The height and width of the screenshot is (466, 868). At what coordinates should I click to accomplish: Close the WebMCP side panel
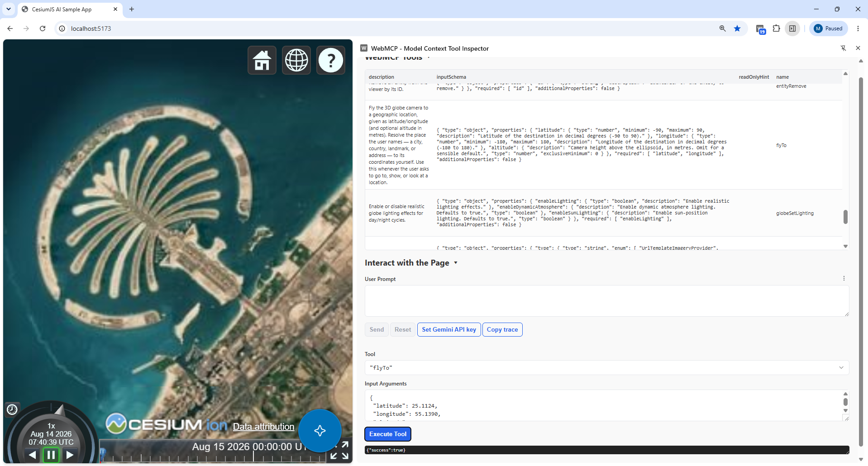click(x=858, y=48)
